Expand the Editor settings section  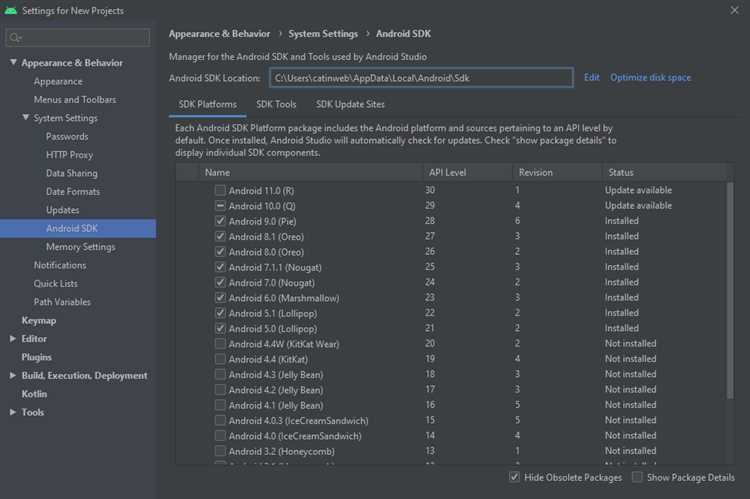point(13,338)
